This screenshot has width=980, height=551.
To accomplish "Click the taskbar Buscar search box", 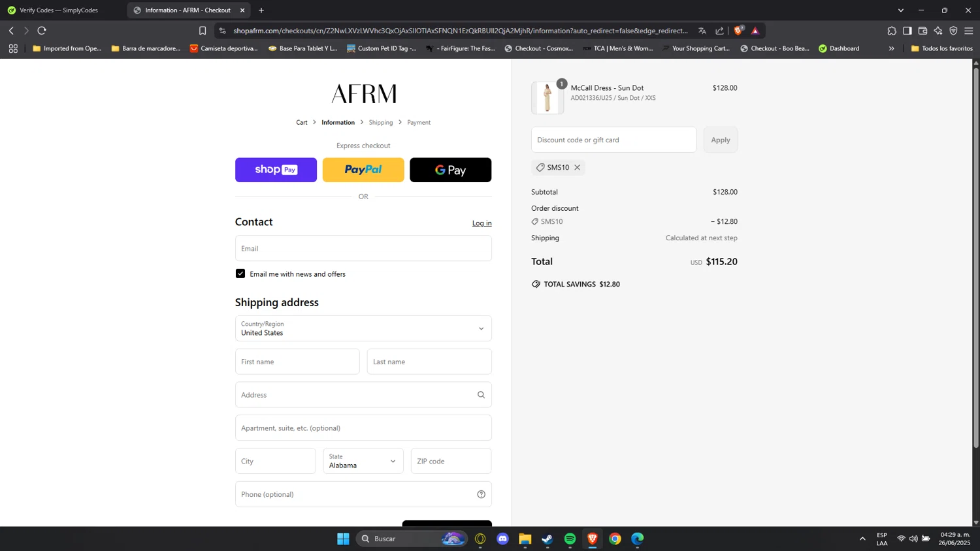I will [x=412, y=539].
